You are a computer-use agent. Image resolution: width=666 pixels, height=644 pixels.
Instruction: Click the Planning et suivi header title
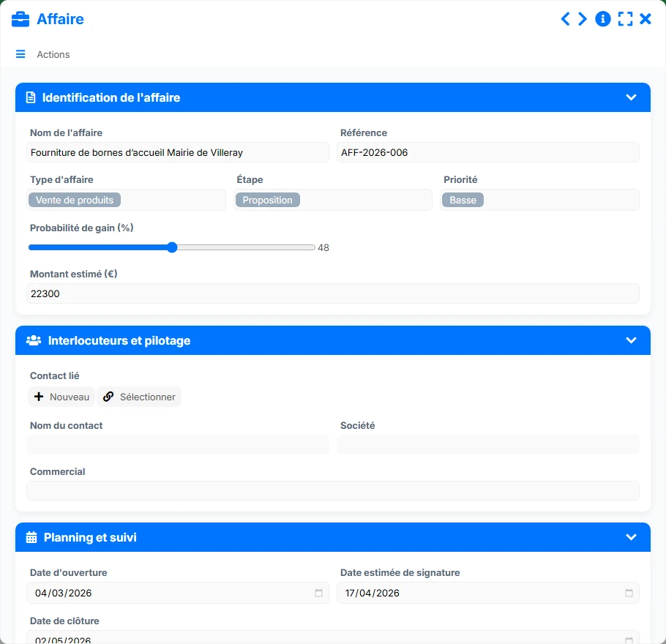point(90,537)
